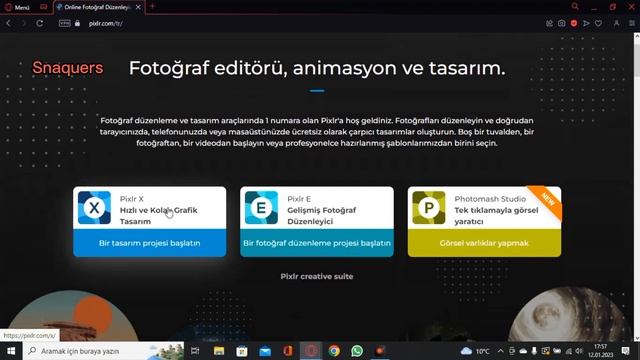Click the send/flow arrow icon in toolbar
Image resolution: width=640 pixels, height=360 pixels.
(586, 24)
